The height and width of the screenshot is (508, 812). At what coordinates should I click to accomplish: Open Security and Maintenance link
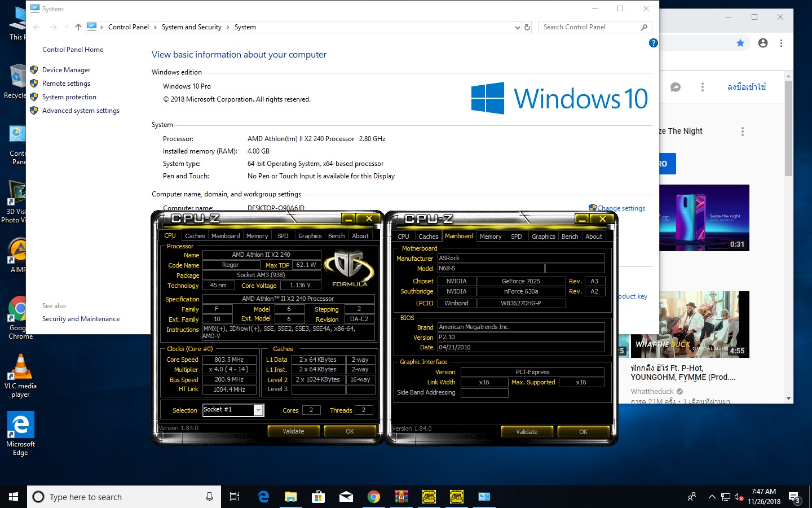pos(81,319)
